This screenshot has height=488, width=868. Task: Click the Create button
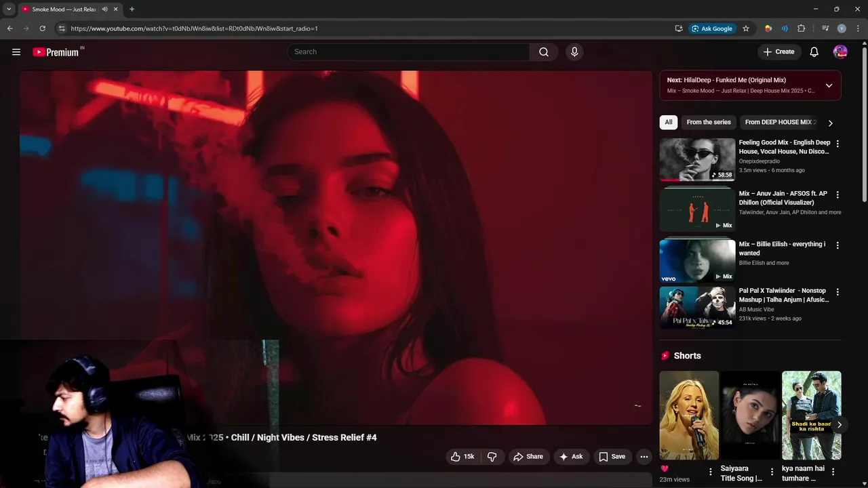click(778, 52)
